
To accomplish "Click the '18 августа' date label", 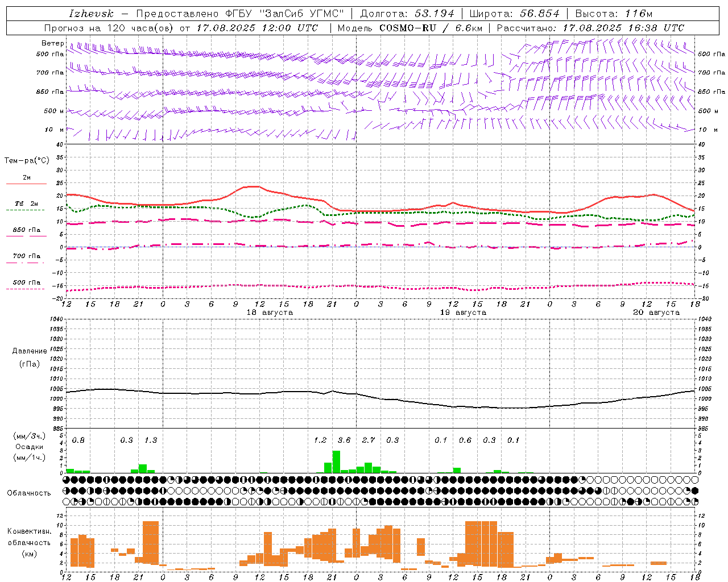I will coord(270,313).
